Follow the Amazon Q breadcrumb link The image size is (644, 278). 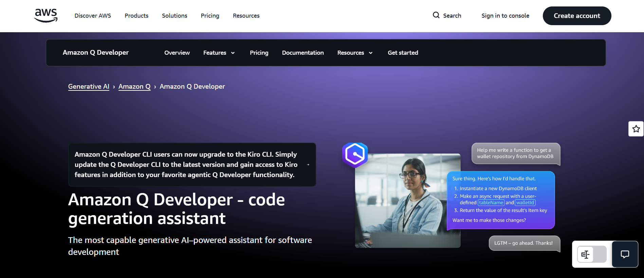tap(134, 86)
